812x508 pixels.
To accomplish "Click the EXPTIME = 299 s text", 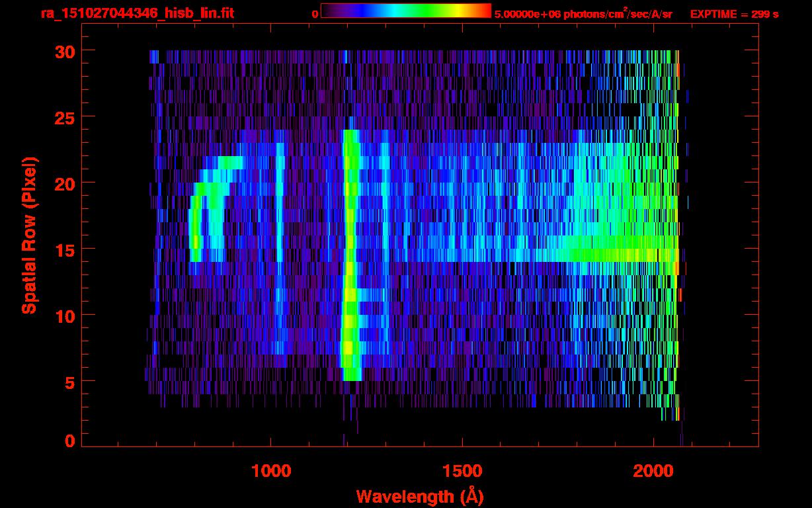I will click(734, 14).
